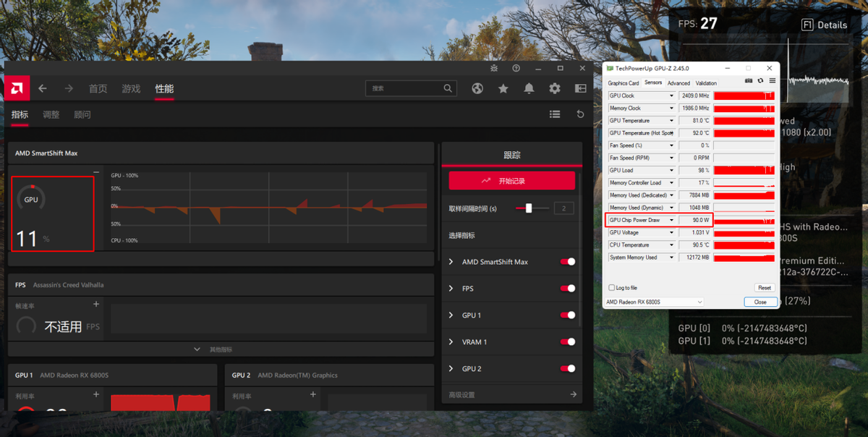The height and width of the screenshot is (437, 868).
Task: Open GPU Chip Power Draw dropdown arrow
Action: coord(671,220)
